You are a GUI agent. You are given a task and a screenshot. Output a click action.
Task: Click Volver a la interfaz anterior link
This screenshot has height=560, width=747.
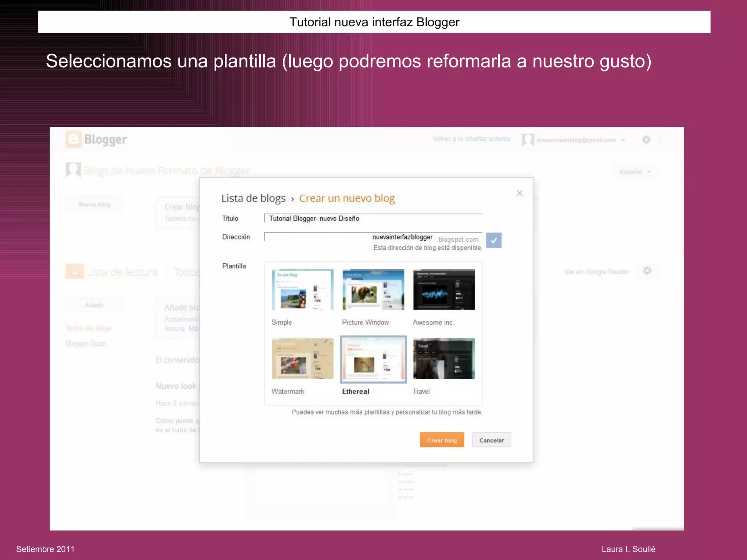tap(472, 139)
